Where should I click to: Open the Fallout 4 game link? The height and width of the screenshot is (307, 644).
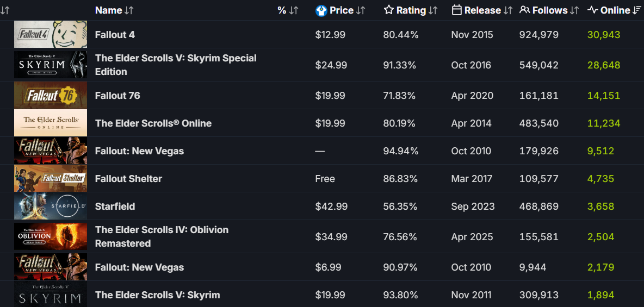[115, 35]
